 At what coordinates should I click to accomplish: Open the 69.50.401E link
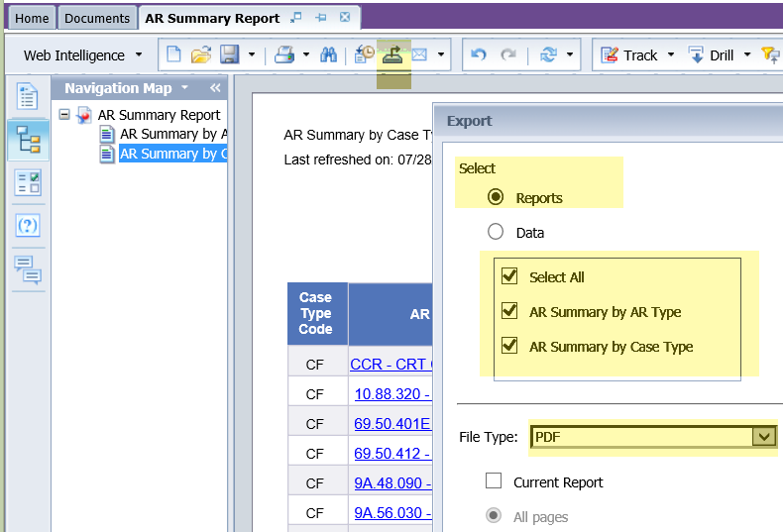point(393,424)
